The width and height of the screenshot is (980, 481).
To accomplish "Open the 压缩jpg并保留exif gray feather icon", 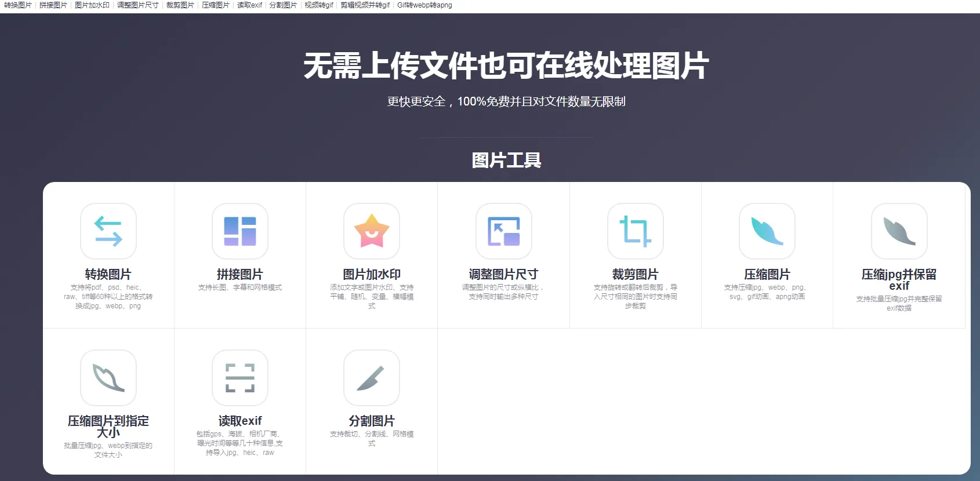I will pos(899,231).
